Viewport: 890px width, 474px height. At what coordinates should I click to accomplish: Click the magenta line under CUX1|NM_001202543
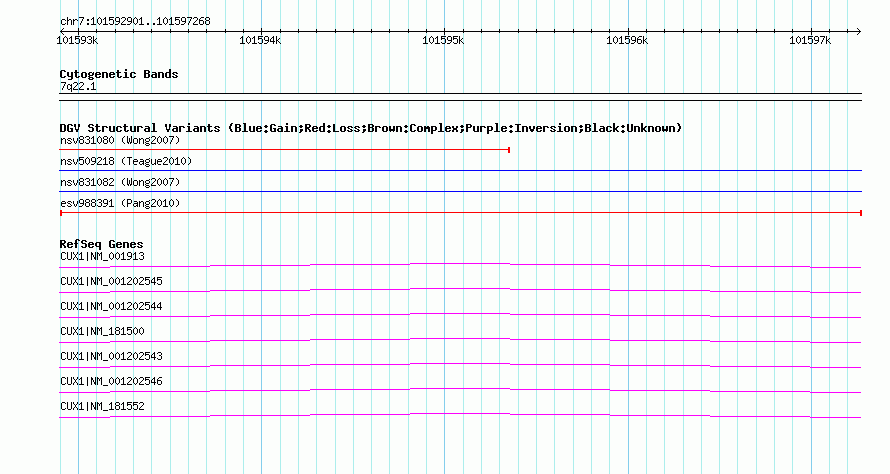(460, 365)
